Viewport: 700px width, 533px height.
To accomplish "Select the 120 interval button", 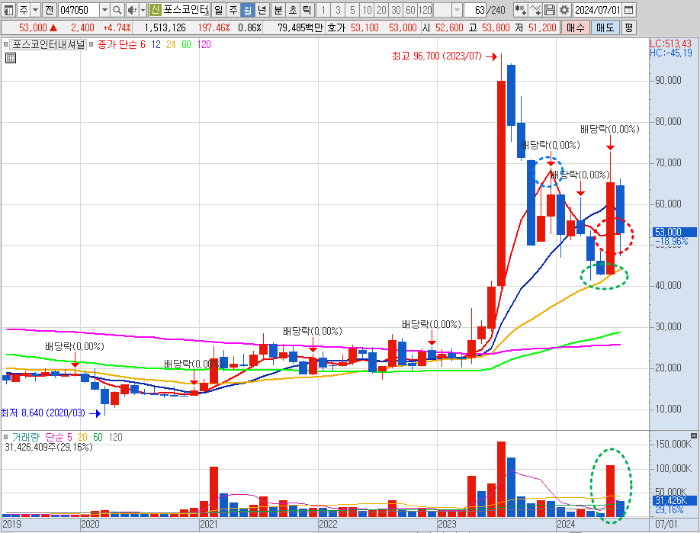I will [425, 9].
